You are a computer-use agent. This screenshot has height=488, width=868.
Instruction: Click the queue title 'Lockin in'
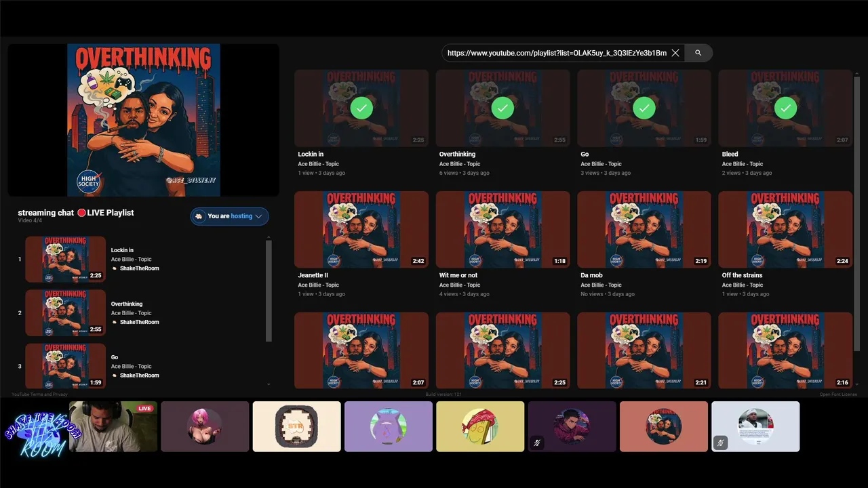122,250
